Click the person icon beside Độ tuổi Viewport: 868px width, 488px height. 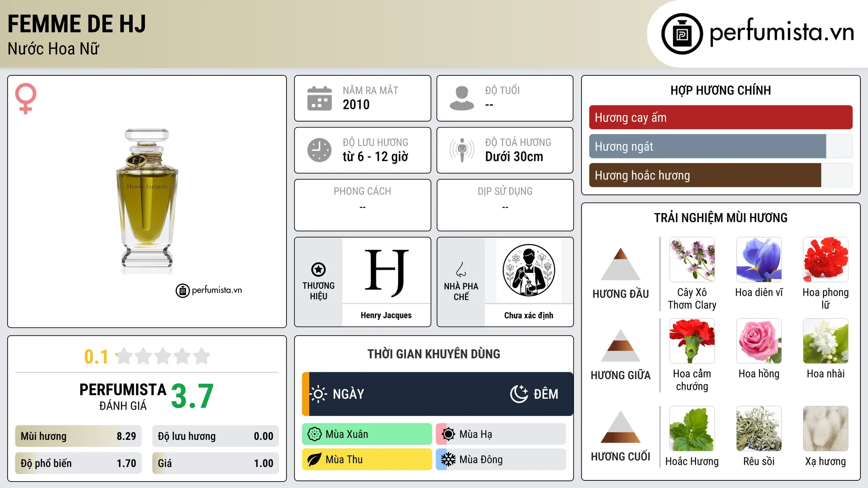tap(462, 98)
